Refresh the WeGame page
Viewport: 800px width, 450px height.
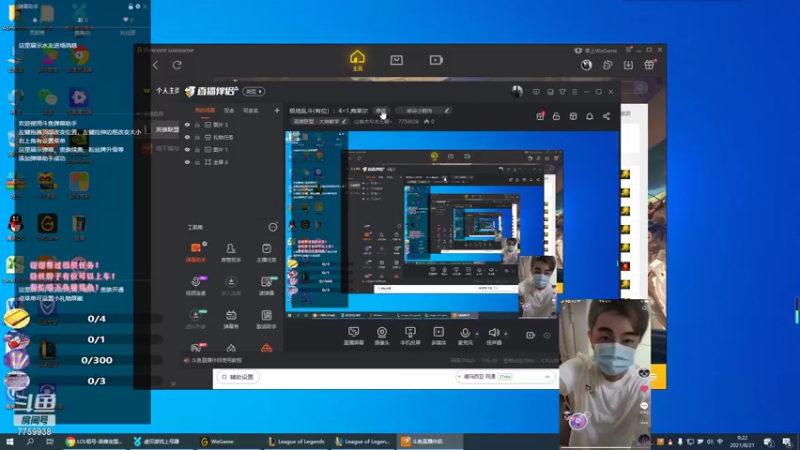pyautogui.click(x=177, y=65)
